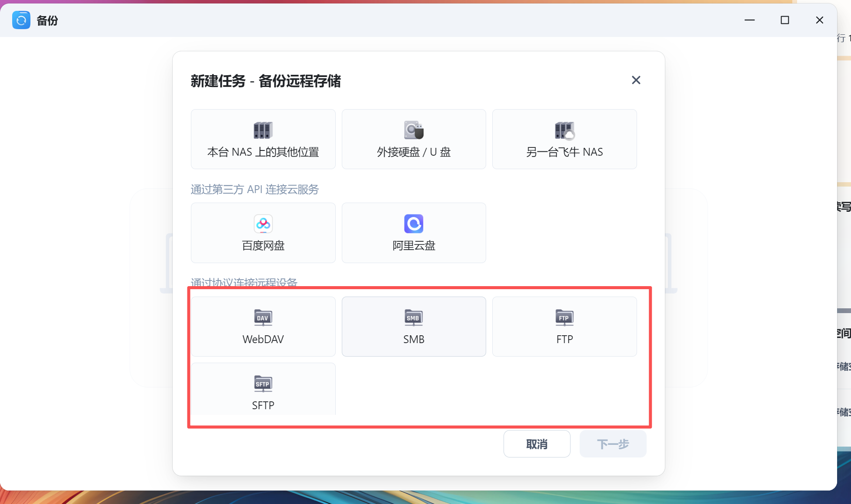Image resolution: width=851 pixels, height=504 pixels.
Task: Select the SFTP protocol icon
Action: pos(263,384)
